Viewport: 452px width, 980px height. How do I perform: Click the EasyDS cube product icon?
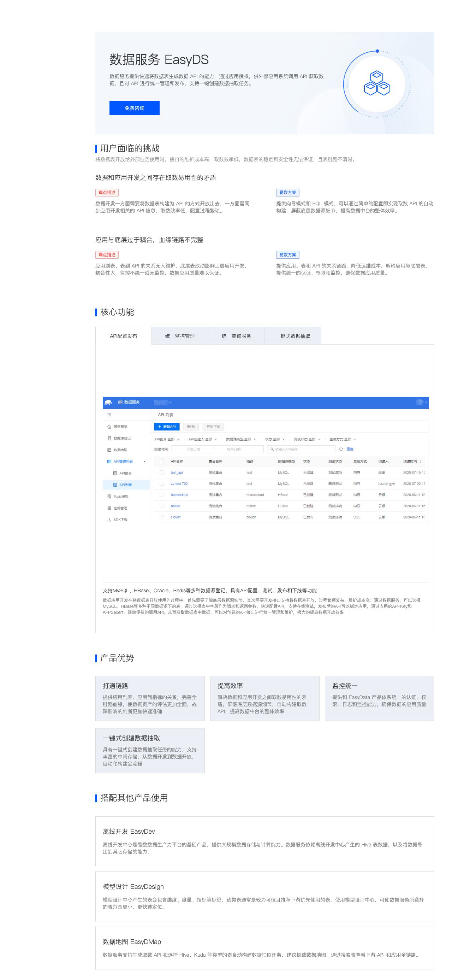(x=377, y=83)
